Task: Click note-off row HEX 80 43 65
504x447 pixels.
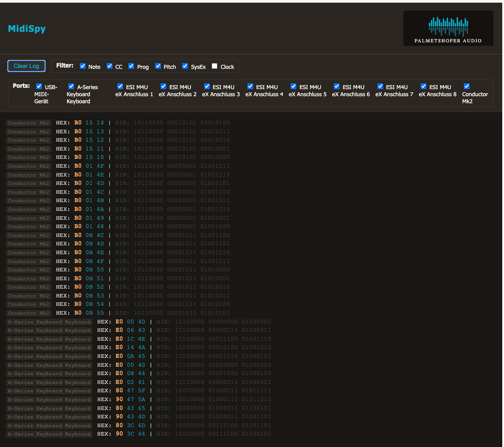Action: coord(138,408)
